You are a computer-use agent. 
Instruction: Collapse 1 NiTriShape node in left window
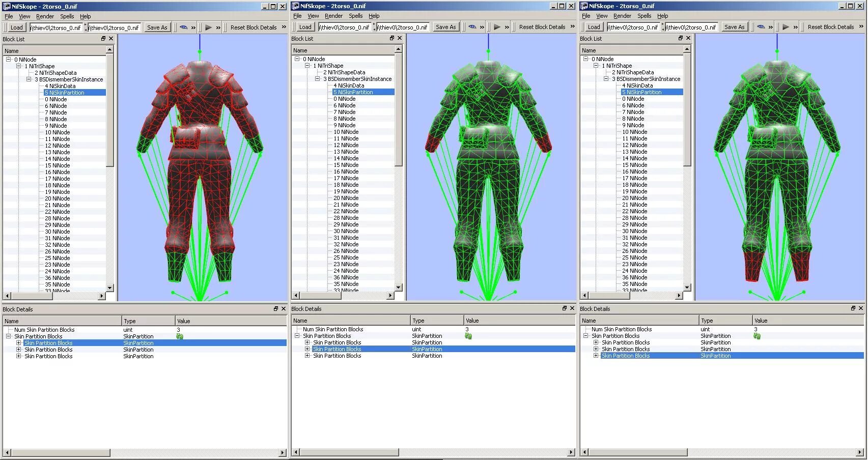[19, 66]
